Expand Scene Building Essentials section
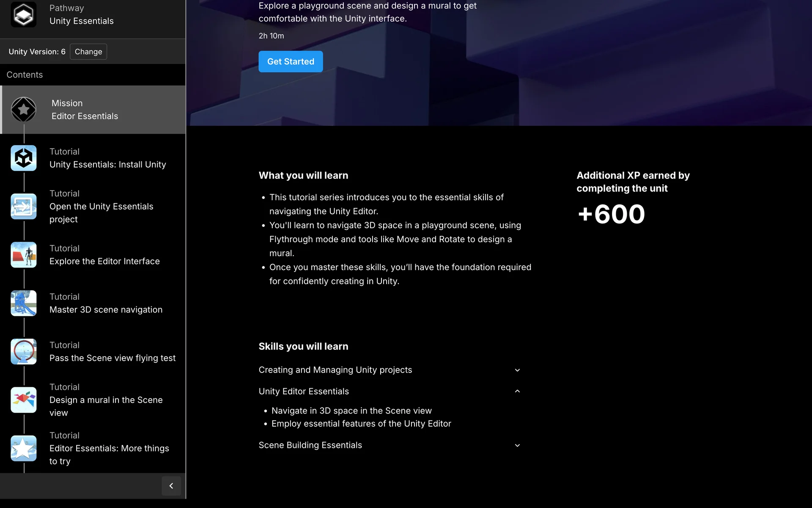Image resolution: width=812 pixels, height=508 pixels. point(517,445)
